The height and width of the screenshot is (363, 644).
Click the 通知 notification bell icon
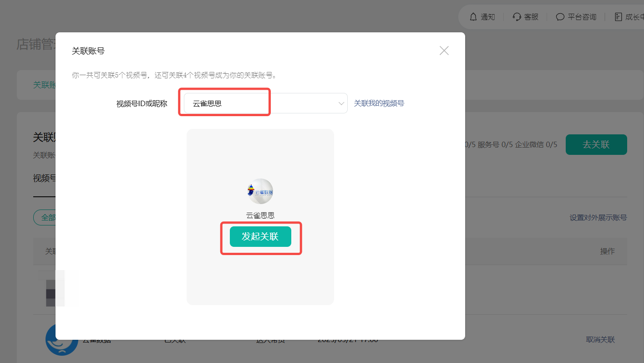tap(473, 16)
